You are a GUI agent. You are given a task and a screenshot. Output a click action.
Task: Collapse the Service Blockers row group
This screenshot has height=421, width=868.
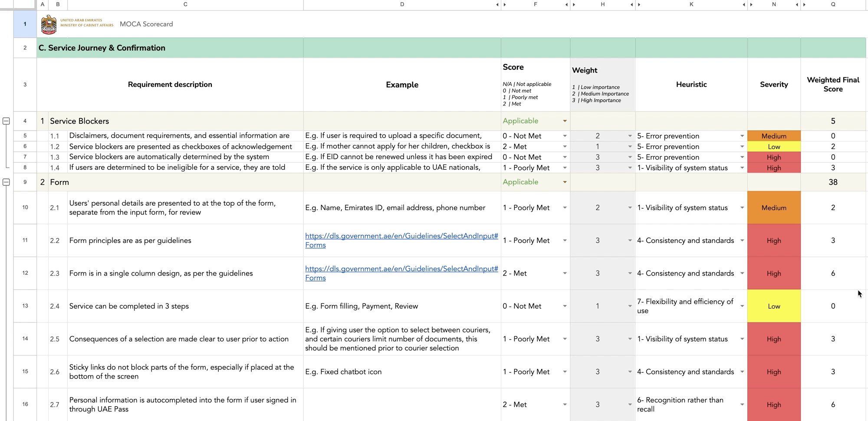point(6,121)
